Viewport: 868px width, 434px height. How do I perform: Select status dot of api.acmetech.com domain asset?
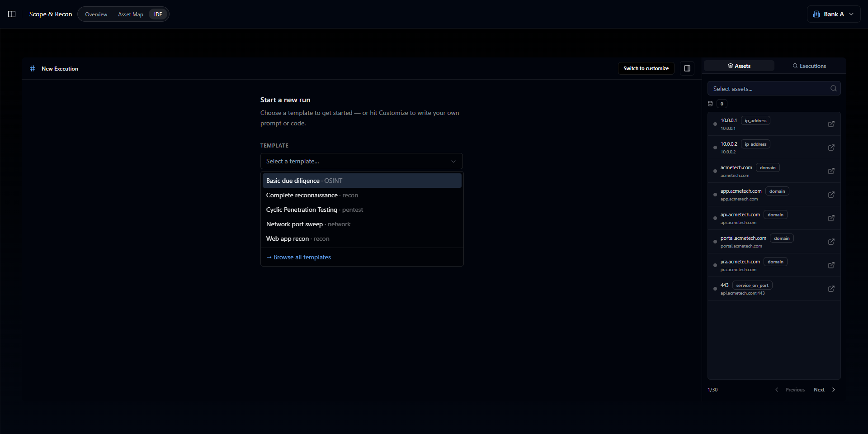(x=715, y=218)
